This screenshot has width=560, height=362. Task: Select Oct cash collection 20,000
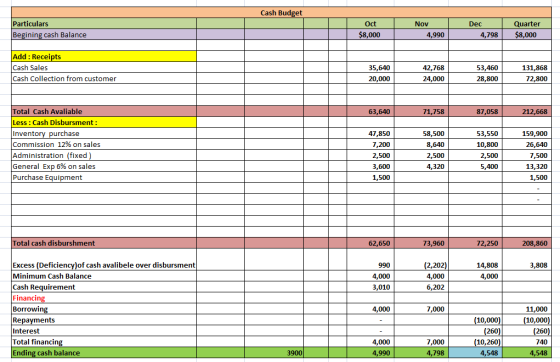click(x=370, y=79)
